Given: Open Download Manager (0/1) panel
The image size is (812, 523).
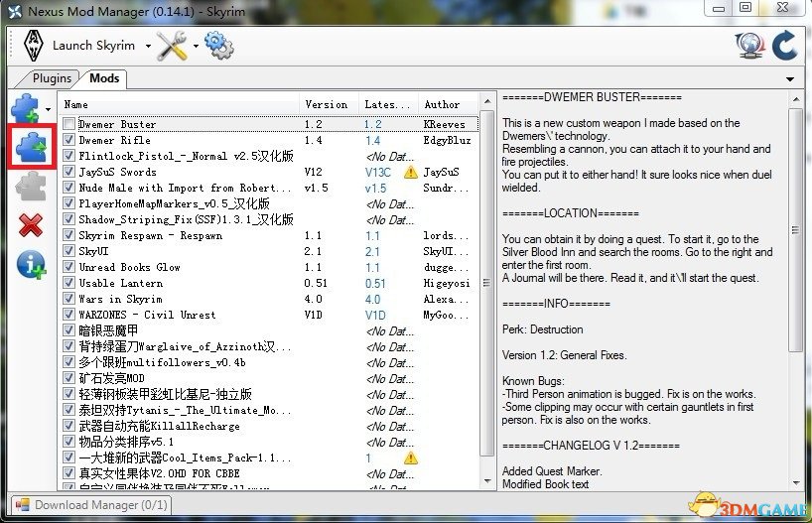Looking at the screenshot, I should (93, 505).
